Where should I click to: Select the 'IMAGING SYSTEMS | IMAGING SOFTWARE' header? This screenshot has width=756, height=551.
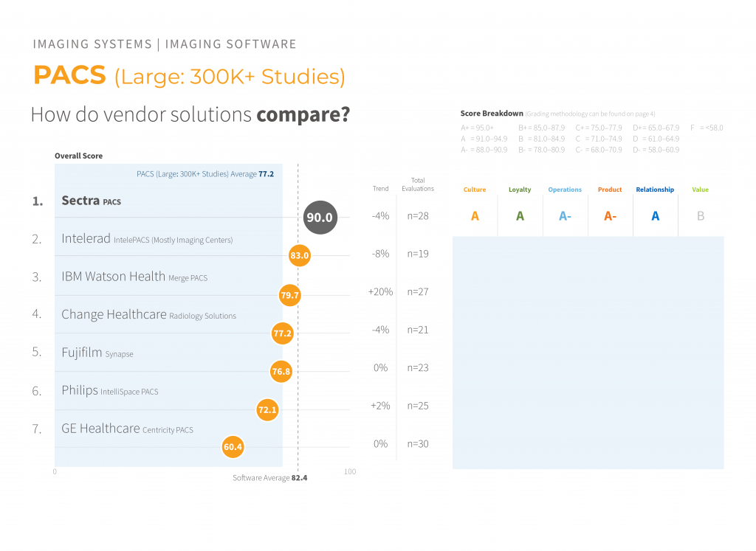click(165, 44)
